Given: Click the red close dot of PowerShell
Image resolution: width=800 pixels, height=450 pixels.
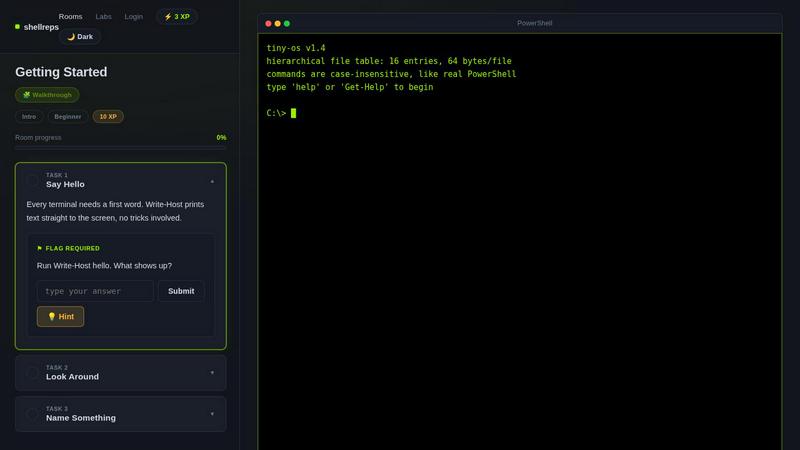Looking at the screenshot, I should 268,23.
